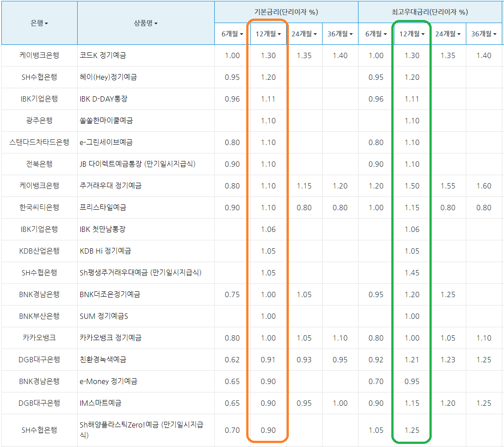Select JB 다이렉트예금통장 (만기일시지급식)
The height and width of the screenshot is (447, 504).
138,164
